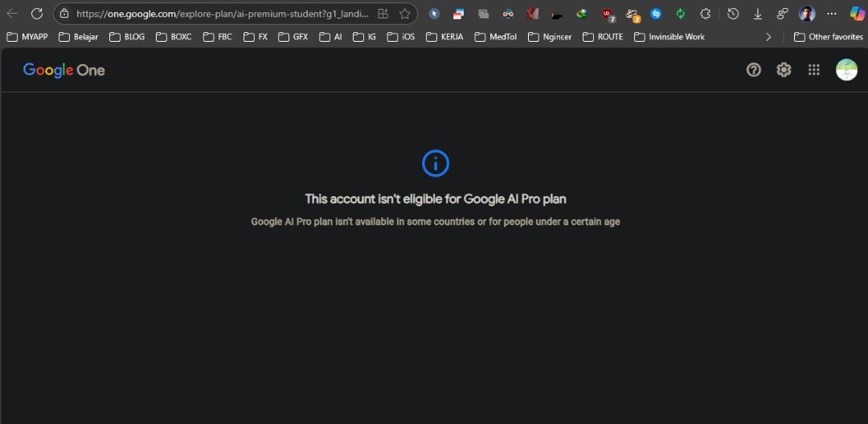
Task: Open the Belajar bookmarks folder
Action: pos(79,36)
